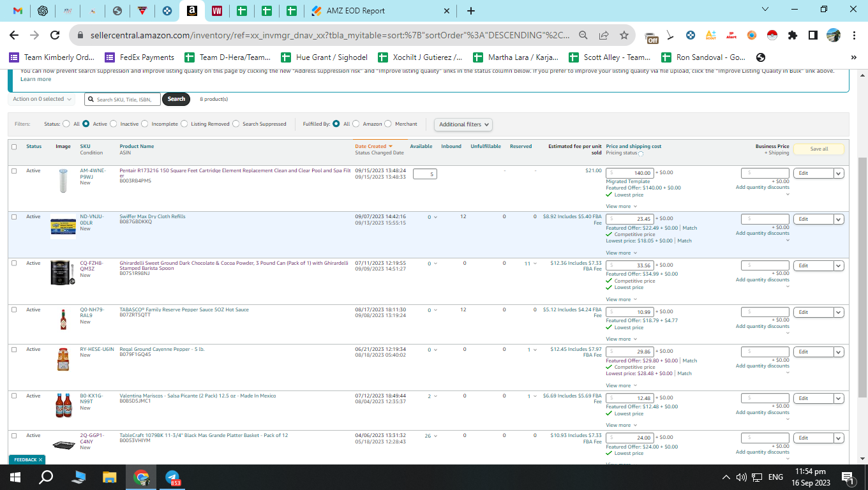Switch to the Gmail browser tab
Image resolution: width=868 pixels, height=490 pixels.
coord(18,11)
